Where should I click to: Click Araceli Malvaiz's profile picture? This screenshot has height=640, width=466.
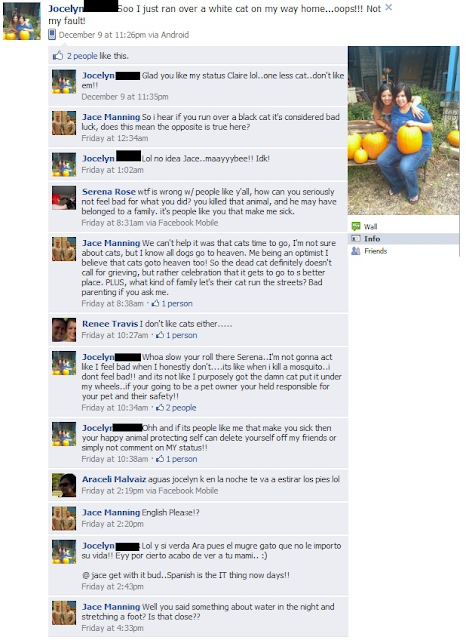tap(64, 485)
